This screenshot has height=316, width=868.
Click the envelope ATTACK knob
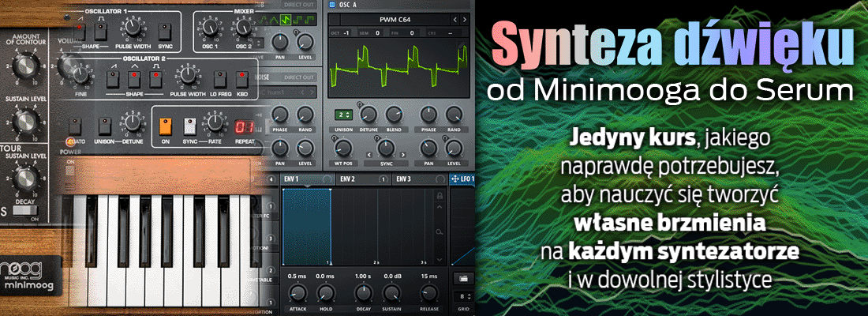coord(297,293)
